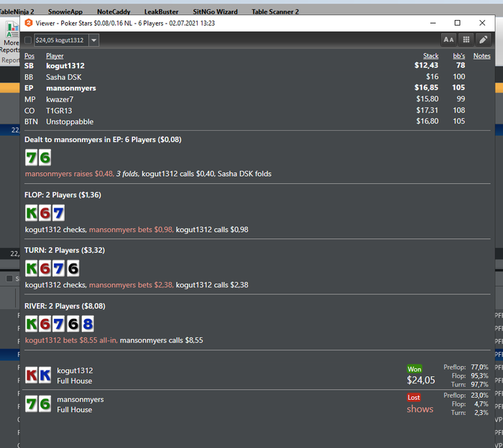
Task: Open the grid layout icon in viewer toolbar
Action: point(466,39)
